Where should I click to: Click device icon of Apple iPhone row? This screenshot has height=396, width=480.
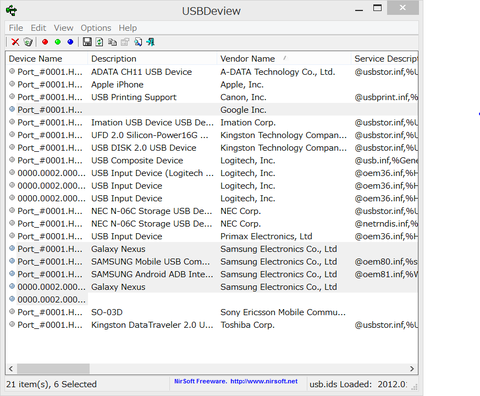(x=12, y=84)
